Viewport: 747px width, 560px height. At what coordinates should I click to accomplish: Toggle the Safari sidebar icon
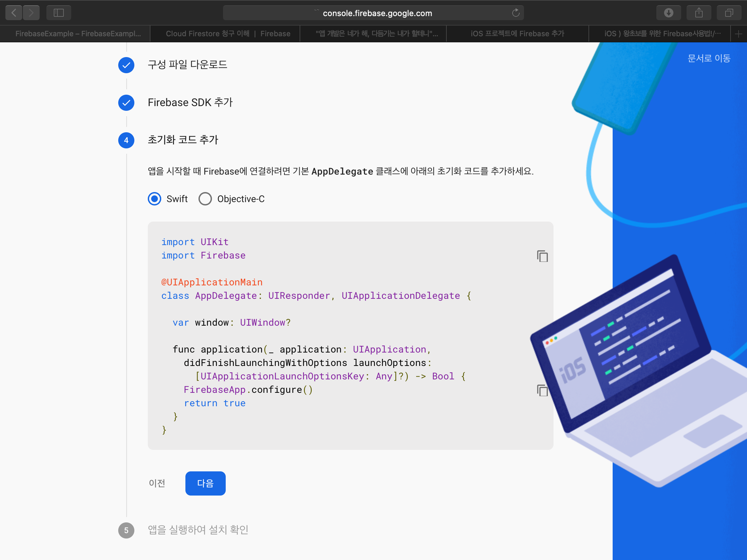(58, 13)
